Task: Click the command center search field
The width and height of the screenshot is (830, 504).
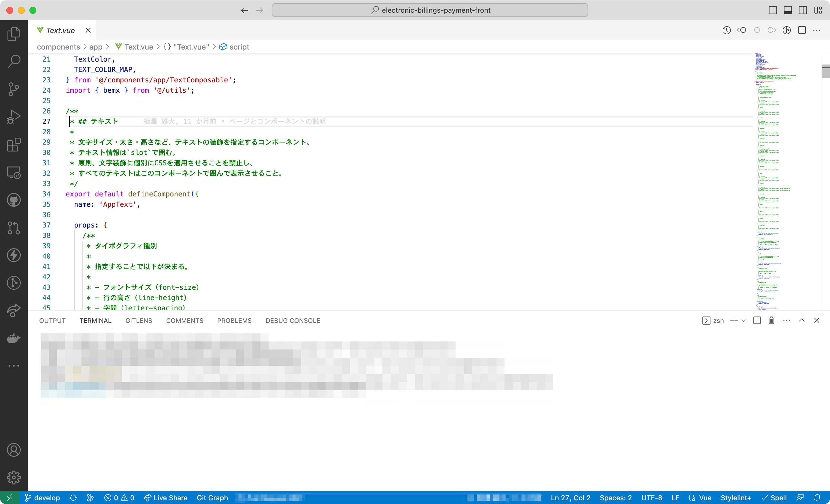Action: [x=429, y=10]
